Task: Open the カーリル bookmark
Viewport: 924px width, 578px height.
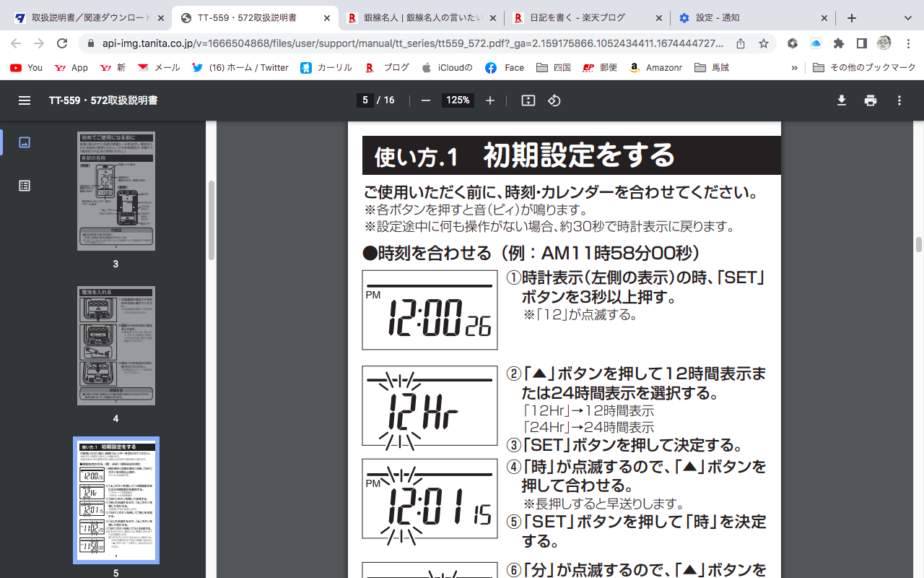Action: point(326,68)
